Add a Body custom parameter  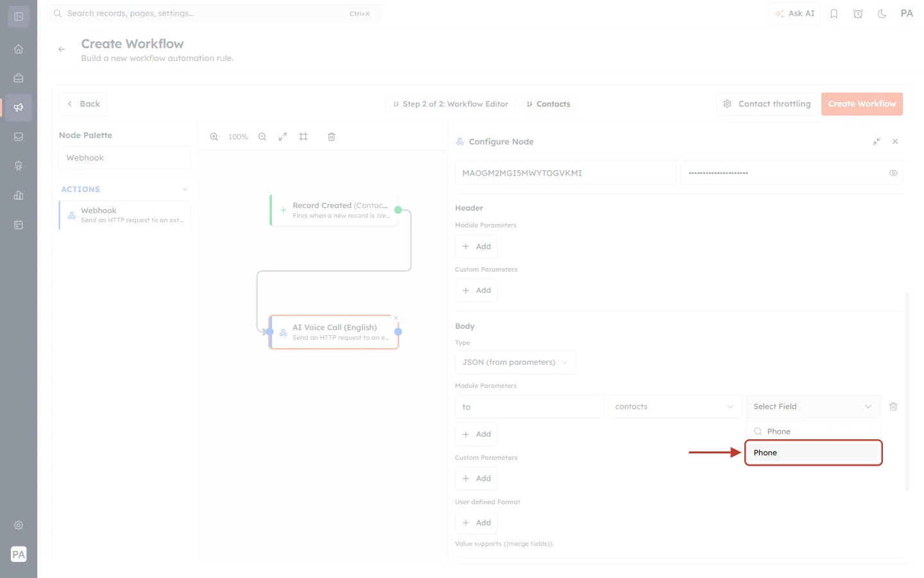tap(476, 478)
